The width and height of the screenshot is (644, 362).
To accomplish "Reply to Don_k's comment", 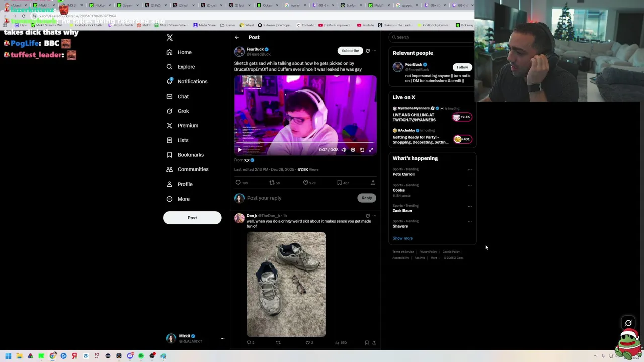I will (249, 343).
